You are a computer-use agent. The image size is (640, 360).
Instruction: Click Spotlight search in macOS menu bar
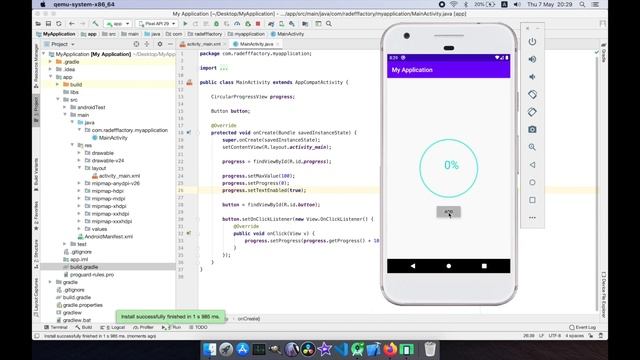(x=582, y=4)
